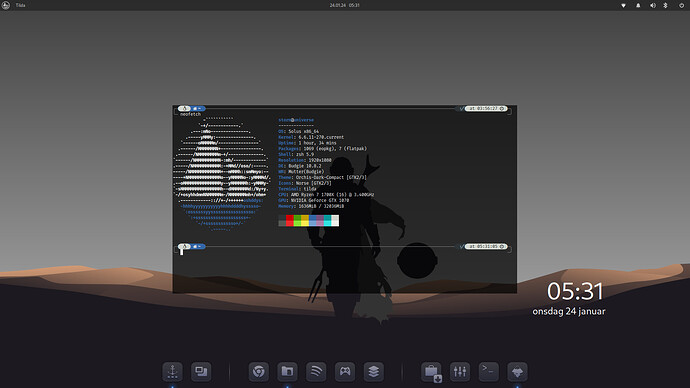The height and width of the screenshot is (388, 690).
Task: Click the Tilda label in the top panel
Action: [x=21, y=5]
